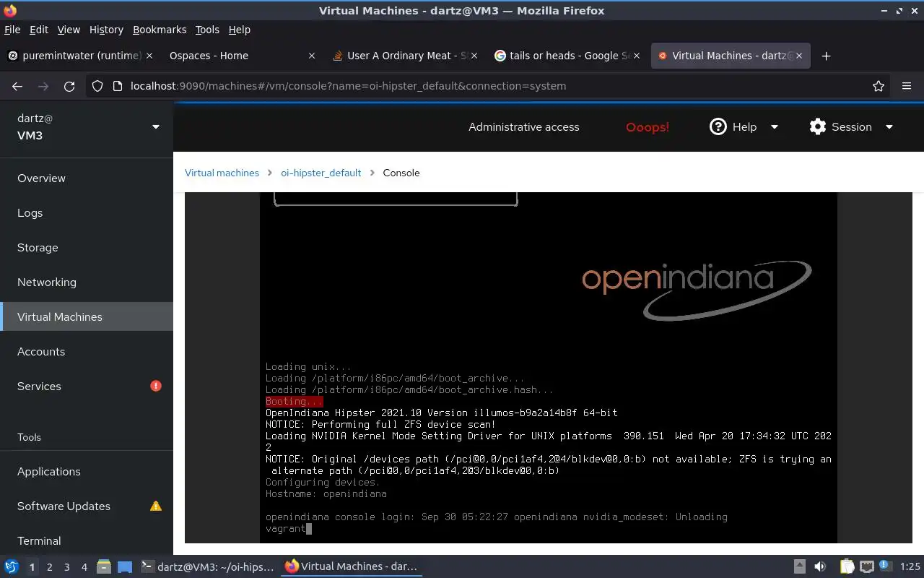Click the Help question mark icon

click(718, 126)
